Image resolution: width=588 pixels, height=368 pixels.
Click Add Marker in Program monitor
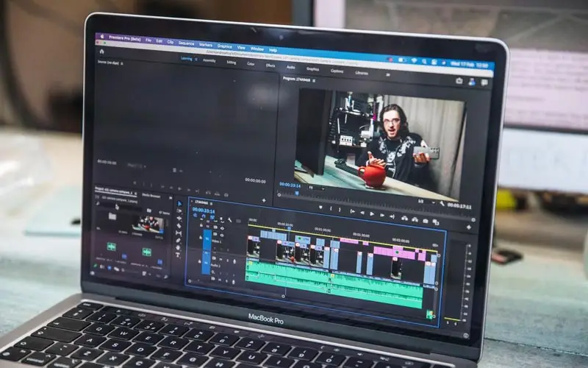(320, 208)
